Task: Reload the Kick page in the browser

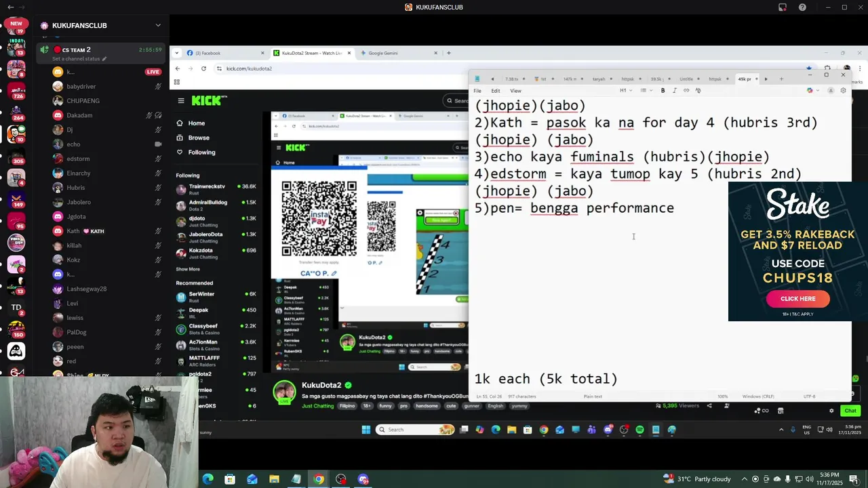Action: pyautogui.click(x=203, y=68)
